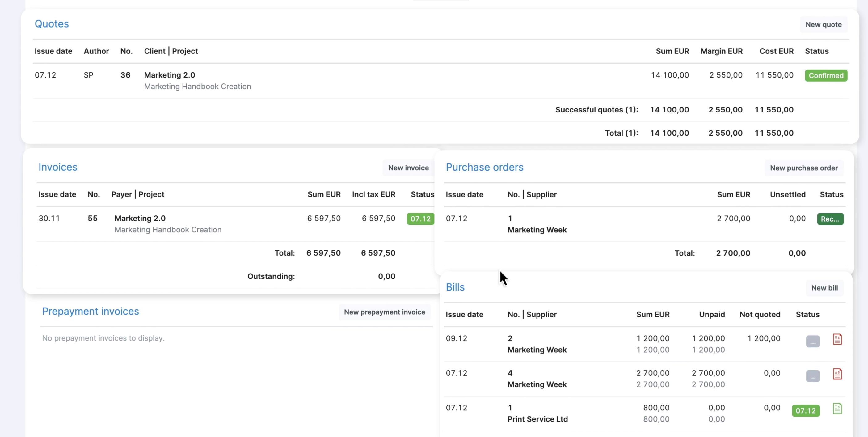
Task: Open Print Service Ltd supplier bill
Action: pos(537,419)
